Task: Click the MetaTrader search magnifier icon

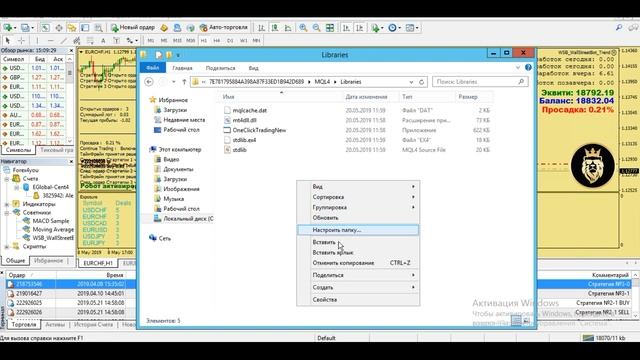Action: point(619,28)
